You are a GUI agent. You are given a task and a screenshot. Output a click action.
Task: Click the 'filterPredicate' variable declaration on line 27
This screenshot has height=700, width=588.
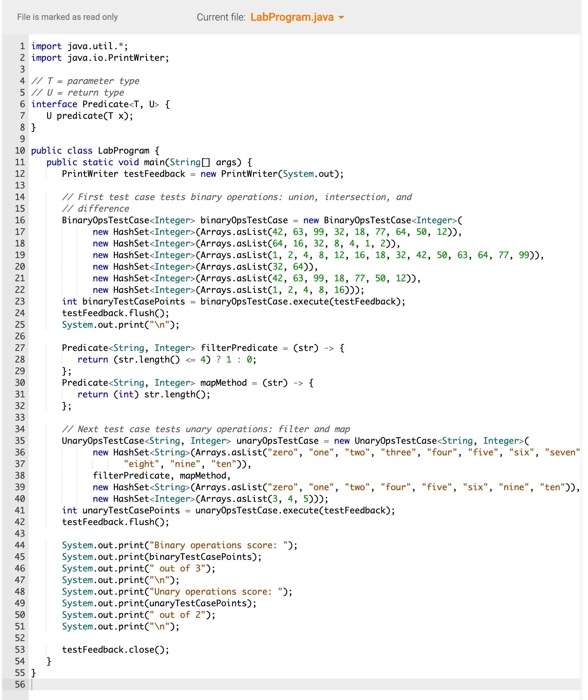(239, 348)
